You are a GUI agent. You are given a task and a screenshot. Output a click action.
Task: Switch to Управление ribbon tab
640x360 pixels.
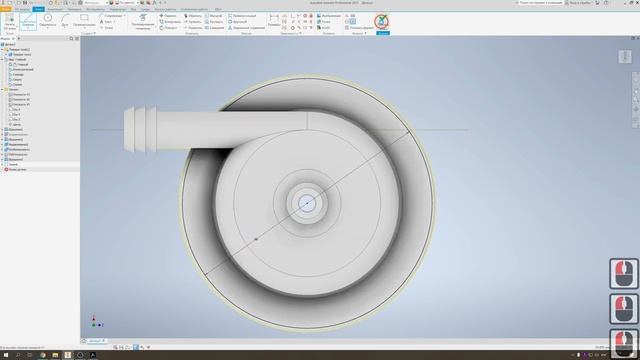click(118, 9)
